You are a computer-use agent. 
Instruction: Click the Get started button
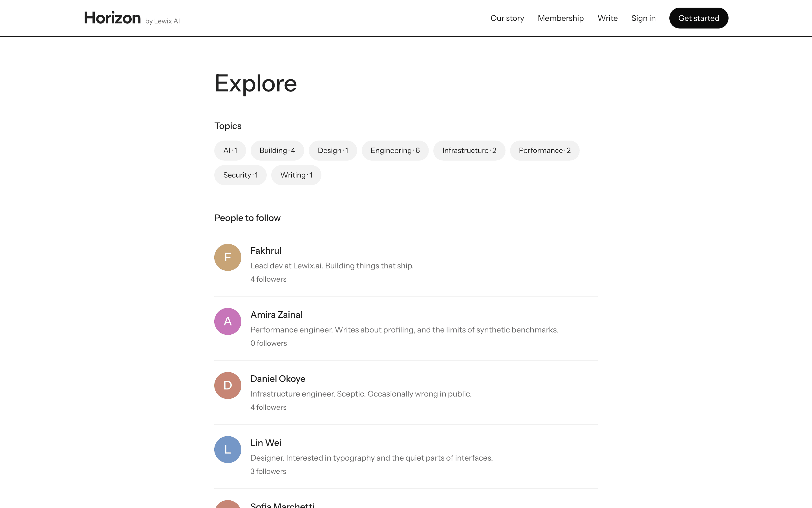click(699, 18)
